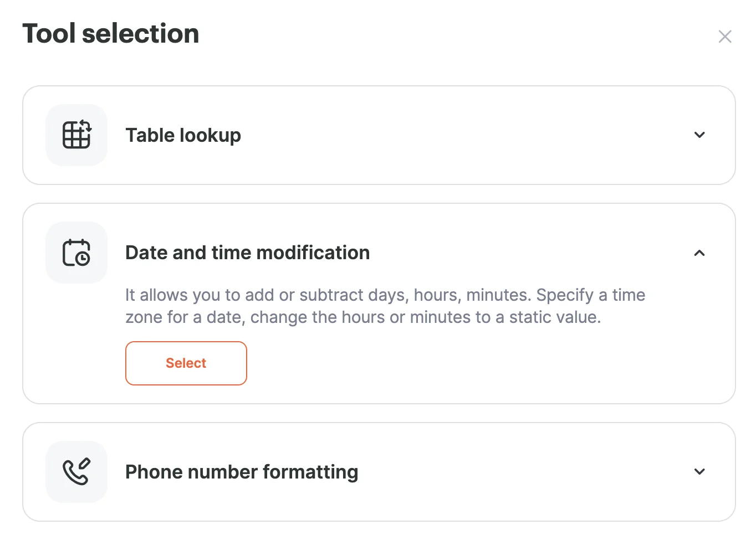
Task: Click the X dismiss icon top right
Action: pos(725,36)
